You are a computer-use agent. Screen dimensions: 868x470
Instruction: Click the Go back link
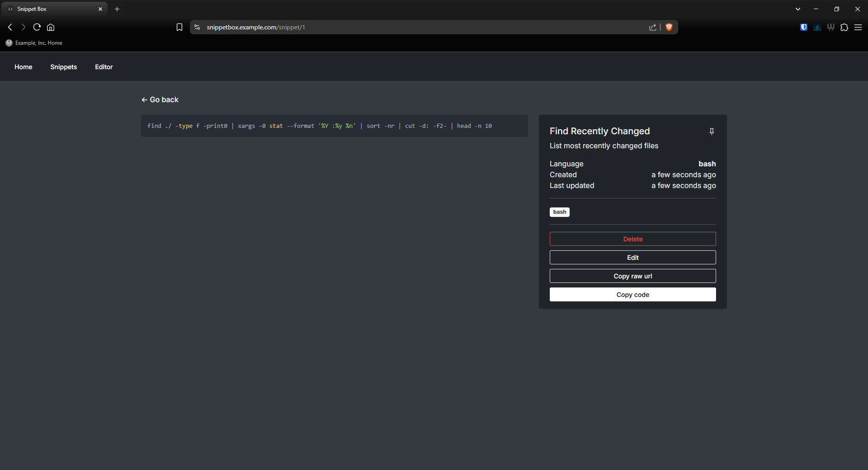160,100
